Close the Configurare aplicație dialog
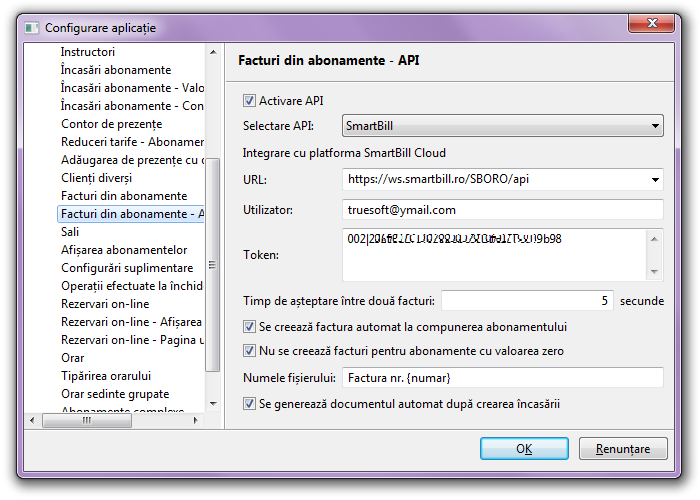The height and width of the screenshot is (500, 700). [656, 26]
